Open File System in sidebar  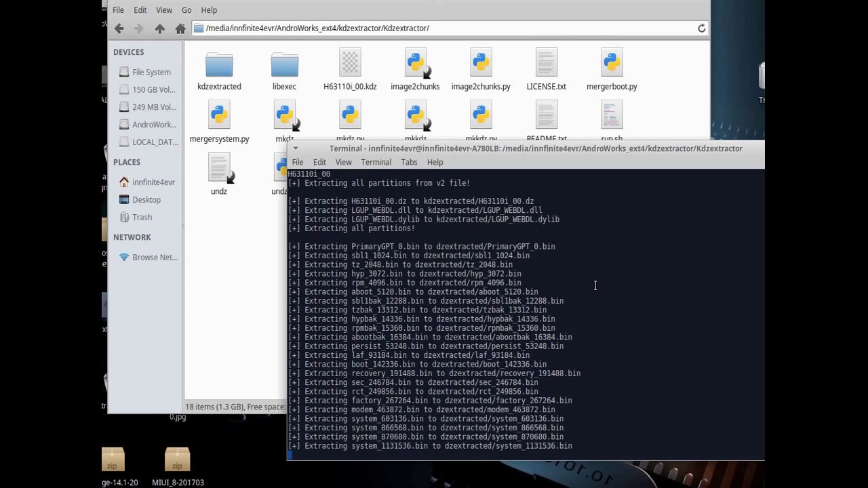(145, 72)
